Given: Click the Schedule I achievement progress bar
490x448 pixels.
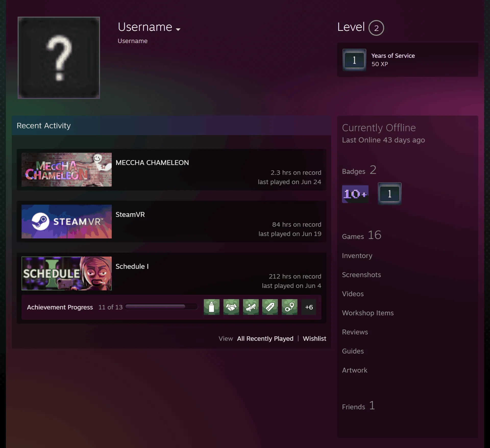Looking at the screenshot, I should [x=161, y=307].
